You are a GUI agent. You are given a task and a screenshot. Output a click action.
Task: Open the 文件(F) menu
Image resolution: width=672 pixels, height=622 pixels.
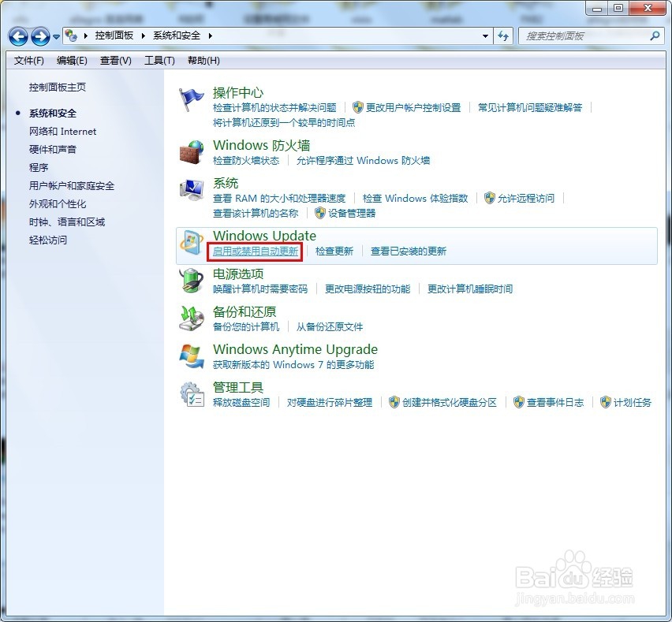[x=28, y=61]
